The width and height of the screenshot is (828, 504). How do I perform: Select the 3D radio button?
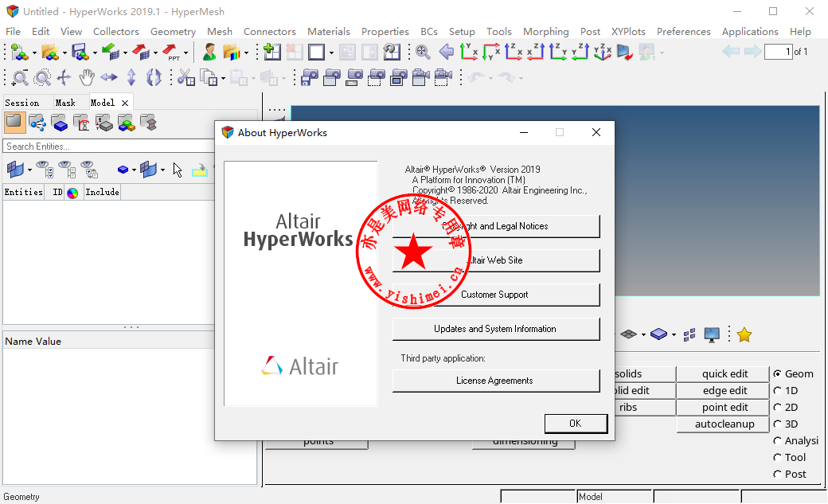[777, 424]
